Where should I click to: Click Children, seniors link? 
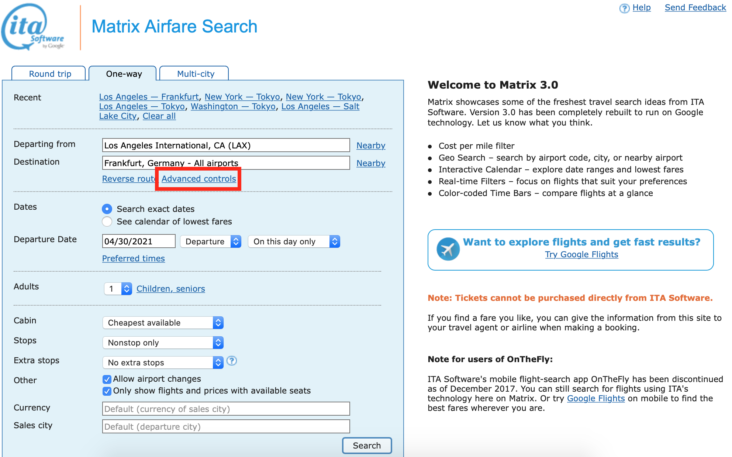170,289
